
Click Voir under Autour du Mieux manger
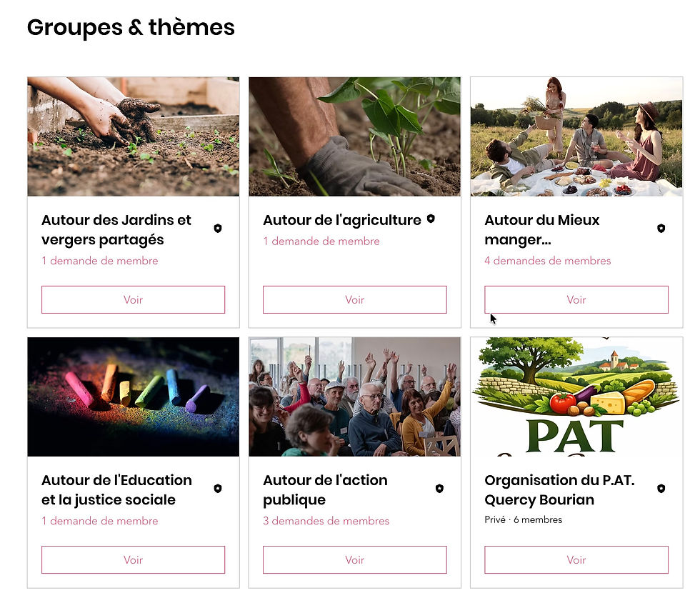click(576, 299)
